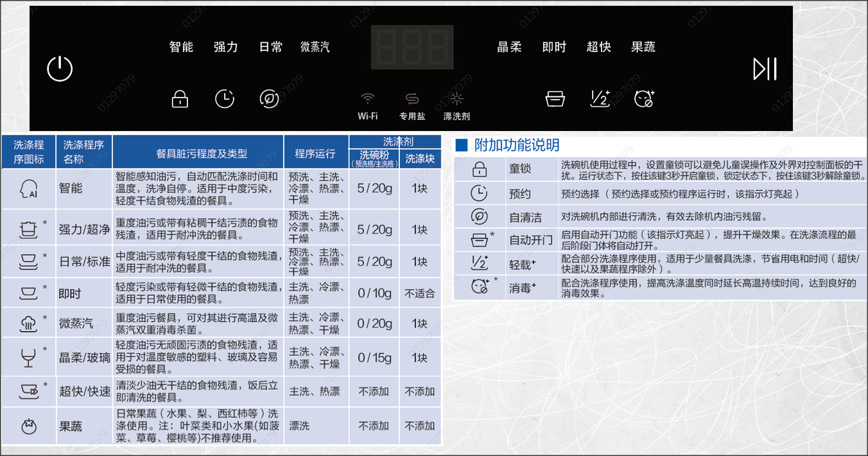The width and height of the screenshot is (868, 456).
Task: Enable the 轻载 half-load function
Action: [599, 98]
